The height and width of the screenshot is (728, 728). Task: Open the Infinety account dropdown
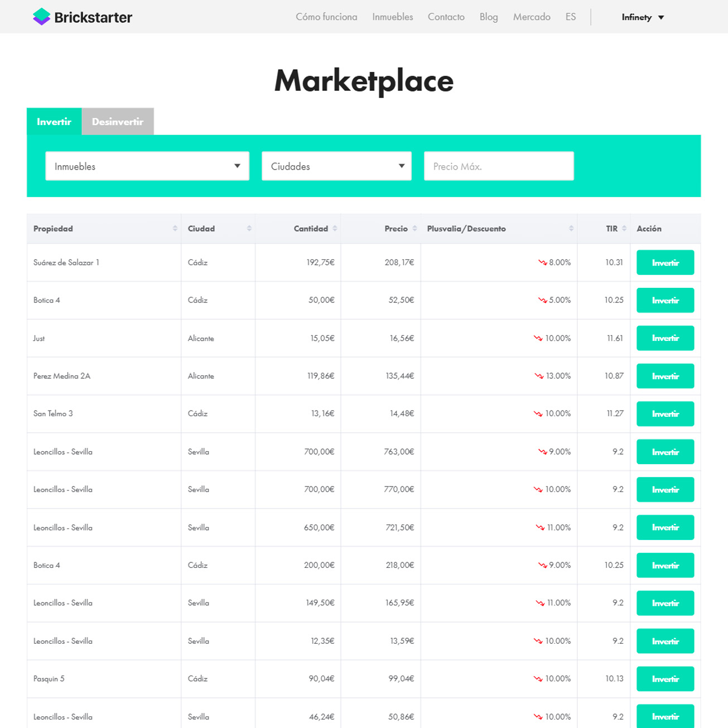pos(643,17)
